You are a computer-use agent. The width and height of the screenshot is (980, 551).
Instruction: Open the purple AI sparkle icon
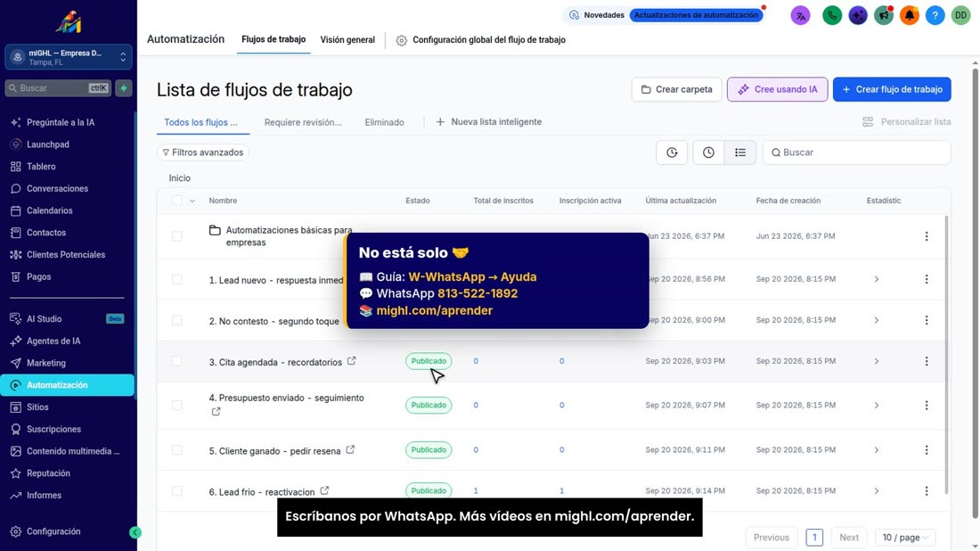click(858, 16)
